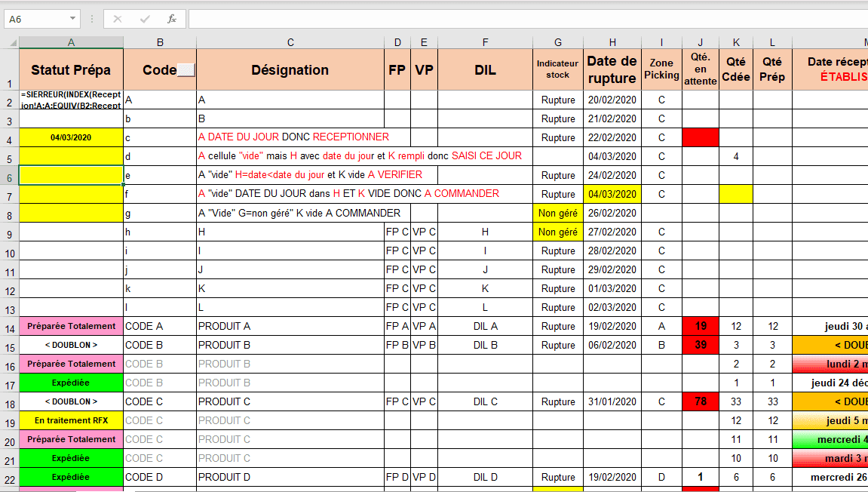This screenshot has width=868, height=492.
Task: Click the Insert Function fx icon
Action: 172,19
